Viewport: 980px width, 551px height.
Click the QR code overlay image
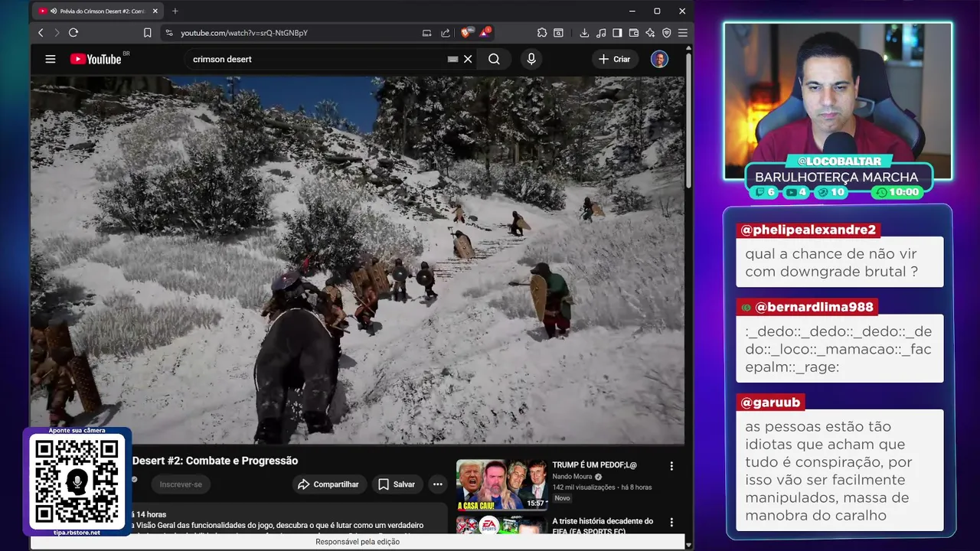click(77, 481)
